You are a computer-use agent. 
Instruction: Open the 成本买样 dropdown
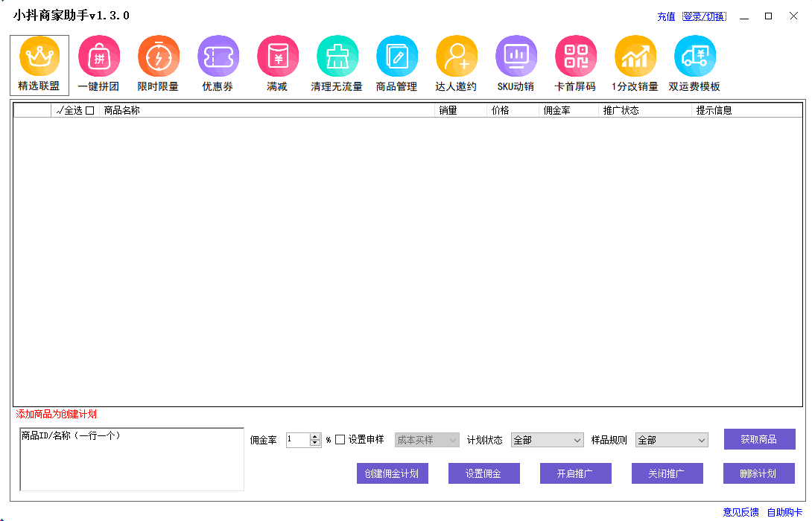click(x=426, y=439)
